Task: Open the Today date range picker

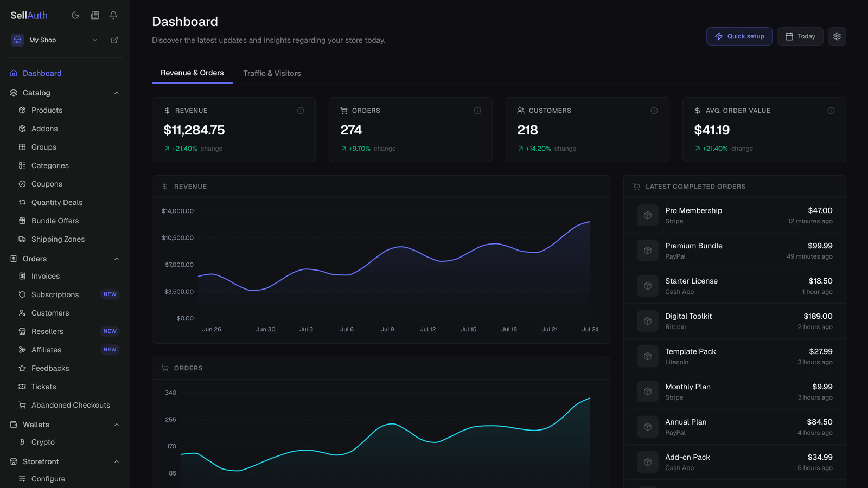Action: pos(800,36)
